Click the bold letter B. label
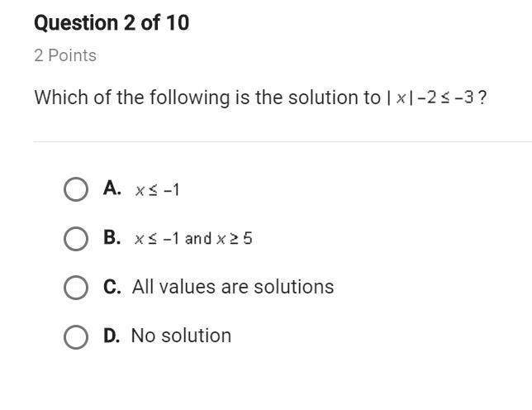This screenshot has height=410, width=532. click(112, 237)
